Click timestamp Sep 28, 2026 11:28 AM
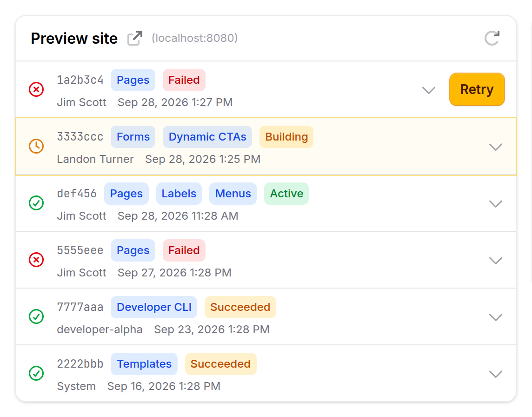Viewport: 532px width, 417px height. point(178,215)
